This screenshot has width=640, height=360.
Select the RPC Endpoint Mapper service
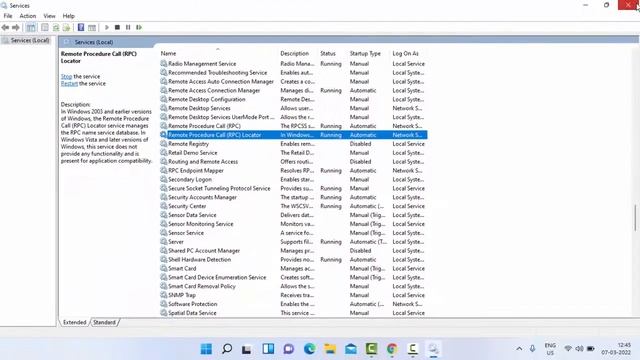293,171
